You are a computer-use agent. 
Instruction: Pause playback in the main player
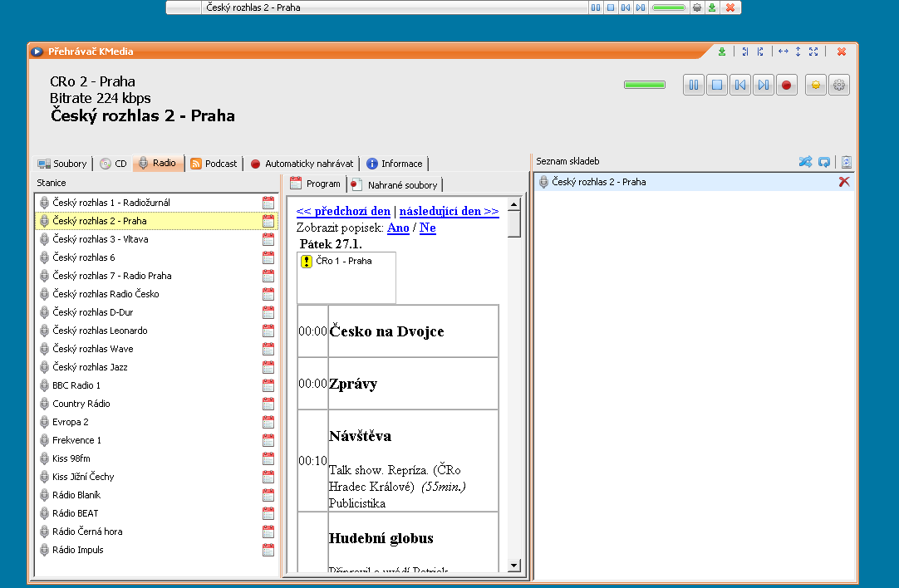(x=694, y=85)
